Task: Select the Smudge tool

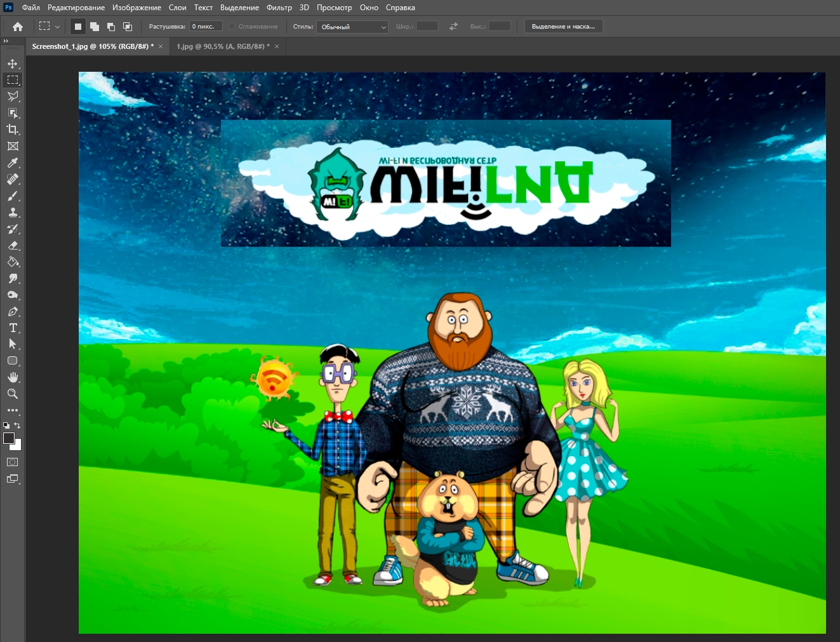Action: [13, 278]
